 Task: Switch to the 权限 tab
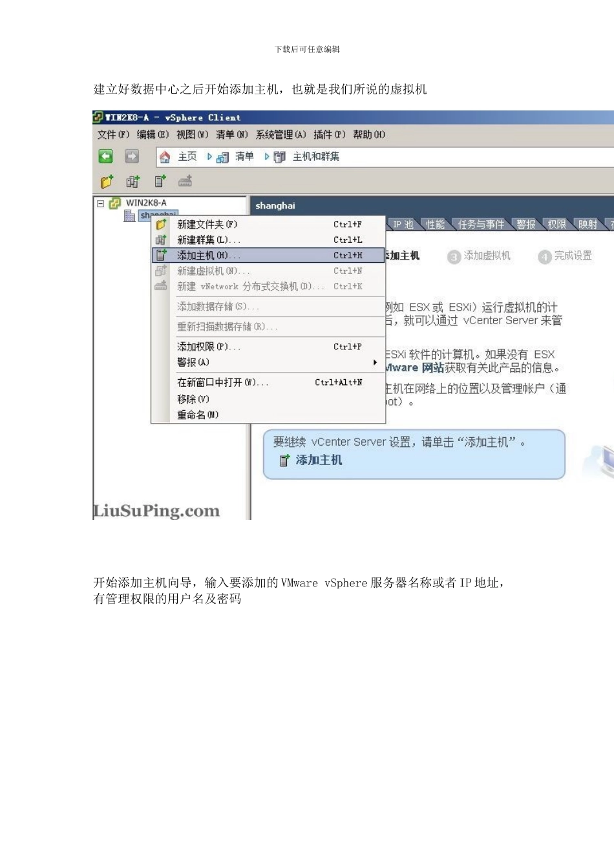557,224
